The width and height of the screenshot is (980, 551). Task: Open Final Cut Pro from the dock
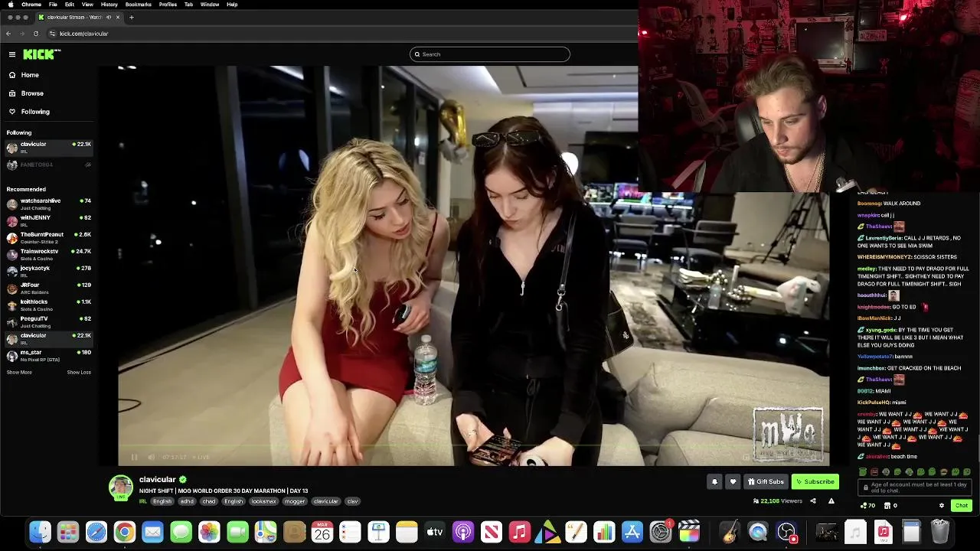point(689,532)
